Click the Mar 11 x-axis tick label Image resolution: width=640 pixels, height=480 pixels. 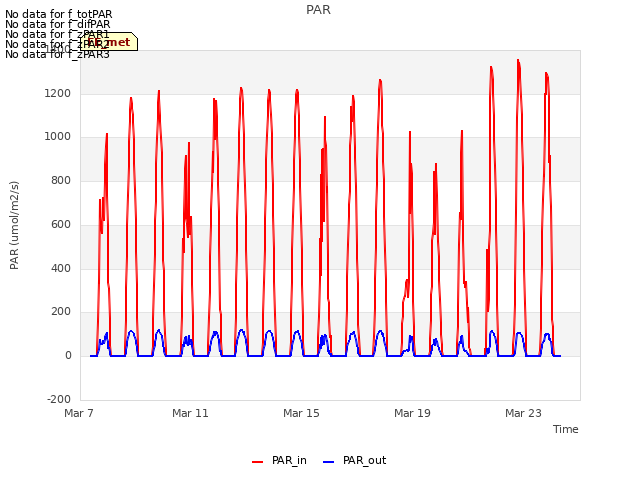point(190,413)
